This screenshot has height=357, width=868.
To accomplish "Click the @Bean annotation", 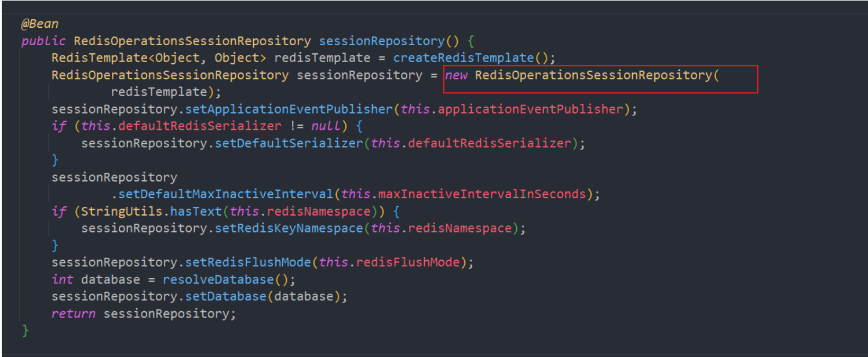I will point(39,24).
